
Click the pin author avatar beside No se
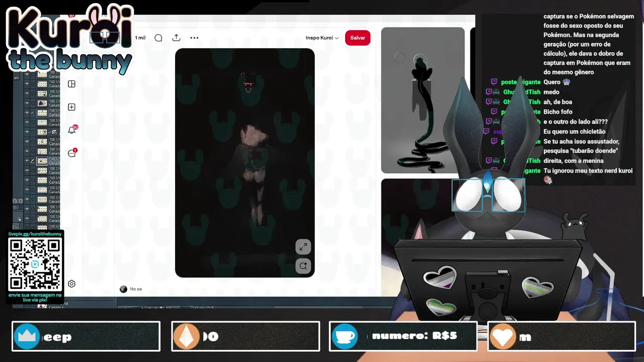123,289
